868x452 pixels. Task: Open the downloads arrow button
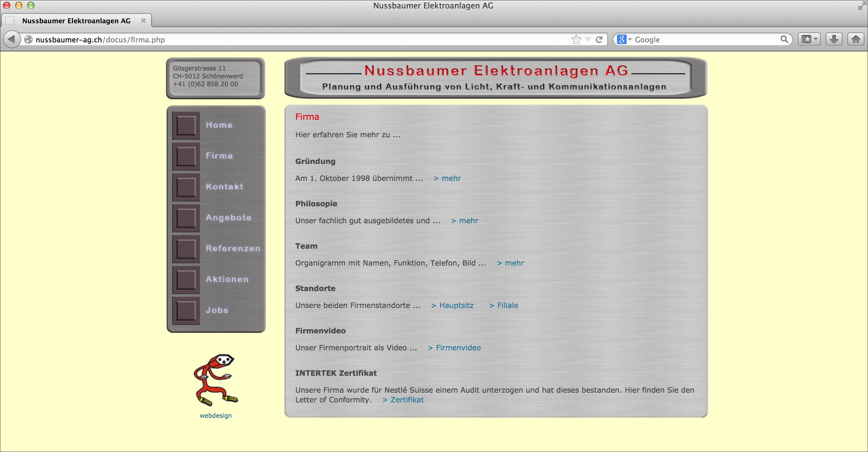[x=834, y=39]
